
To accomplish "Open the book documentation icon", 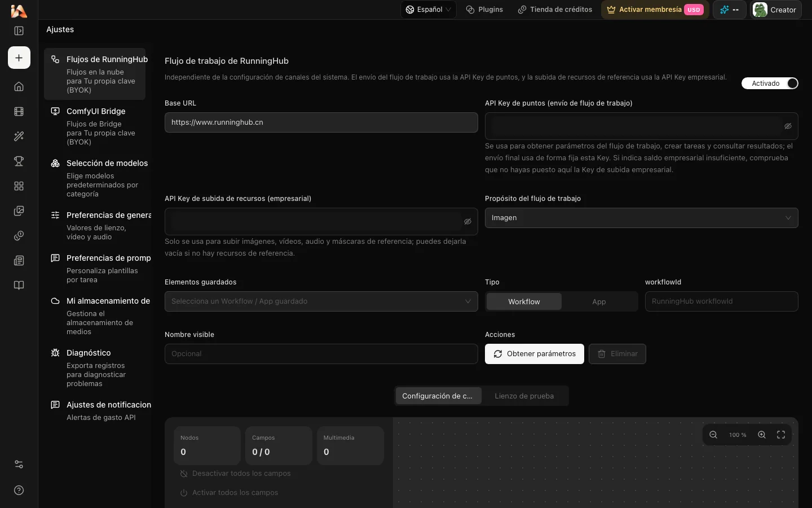I will 19,285.
